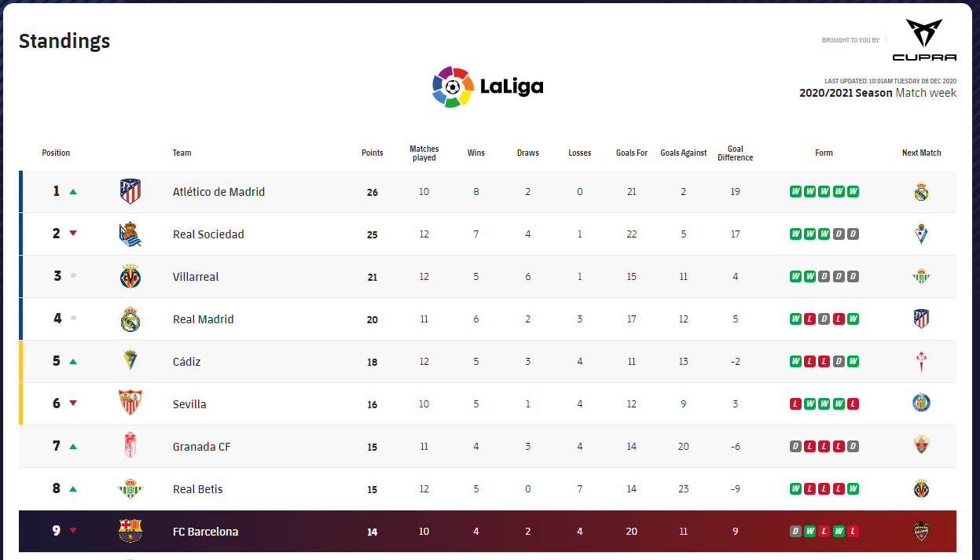Open Real Betis next match crest
Viewport: 980px width, 560px height.
click(921, 488)
